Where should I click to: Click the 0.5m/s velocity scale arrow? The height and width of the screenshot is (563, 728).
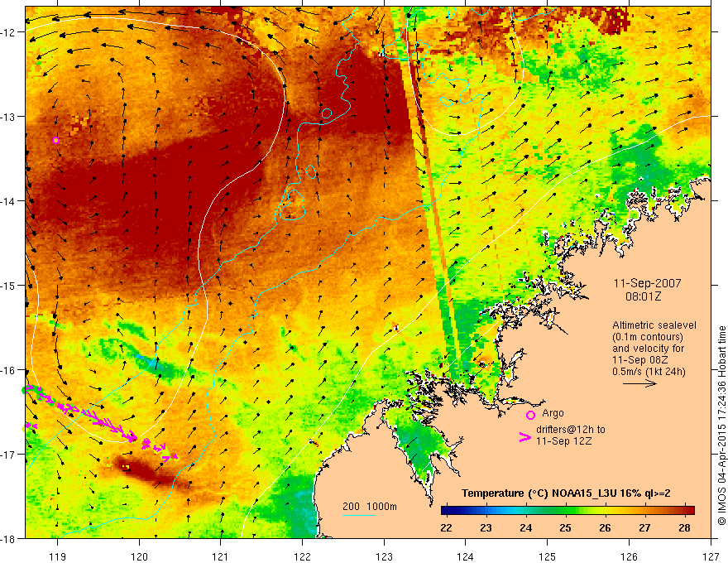pos(639,383)
